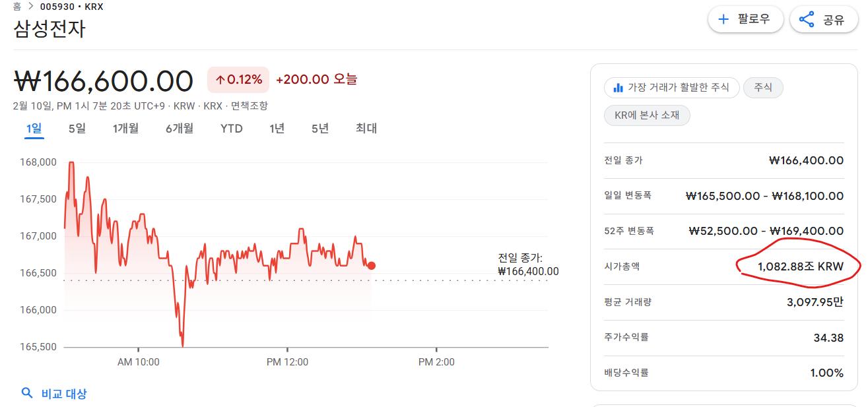Switch chart to YTD range
The image size is (868, 407).
click(x=232, y=129)
